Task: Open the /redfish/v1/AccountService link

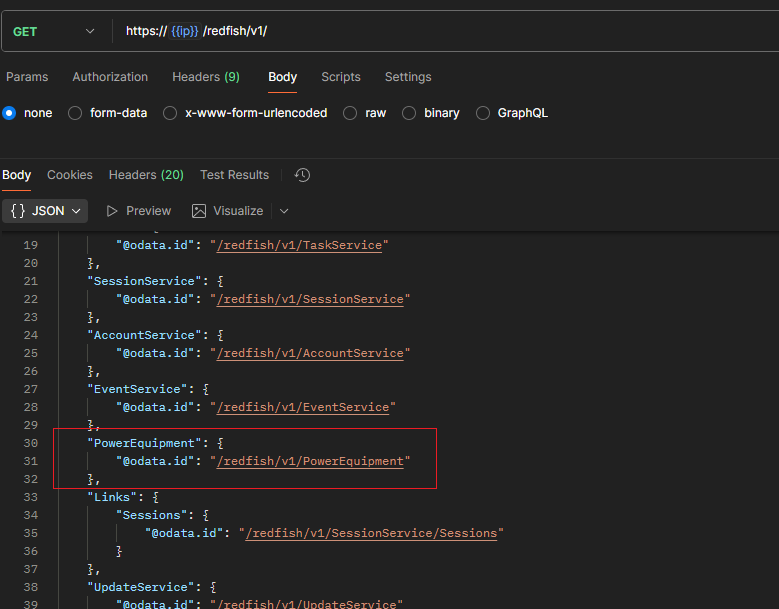Action: point(310,353)
